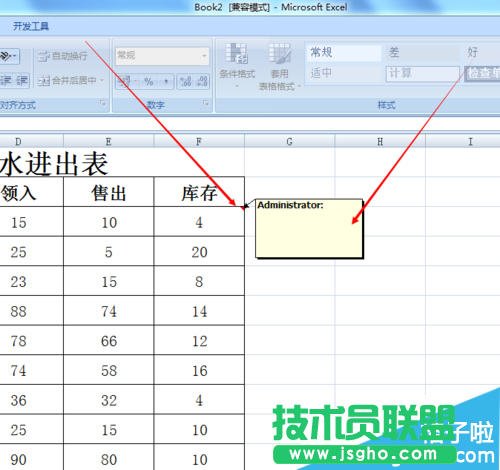
Task: Select cell with value 5
Action: 109,251
